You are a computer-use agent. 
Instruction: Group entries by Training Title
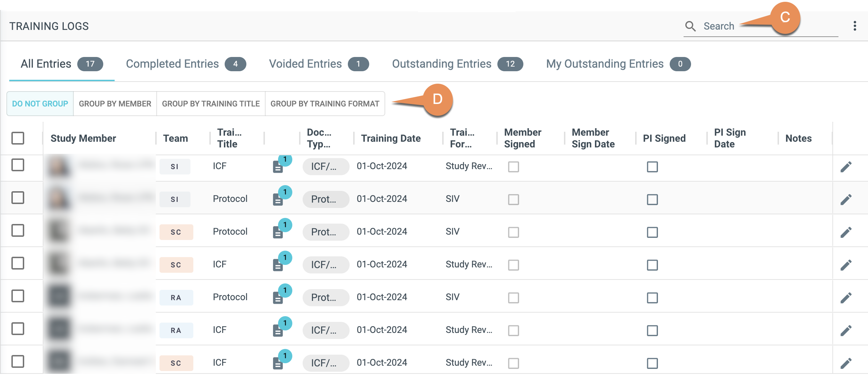click(x=211, y=104)
